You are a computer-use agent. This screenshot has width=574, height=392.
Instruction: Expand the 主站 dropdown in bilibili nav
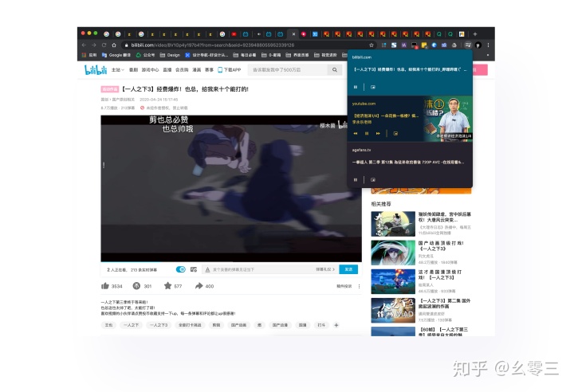tap(118, 69)
